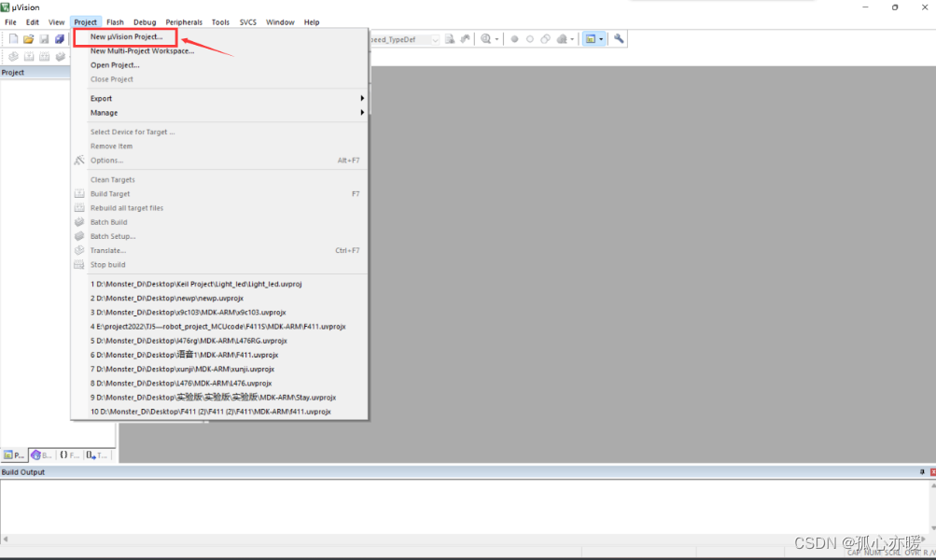Open the Debug menu
This screenshot has height=560, width=936.
[x=145, y=22]
